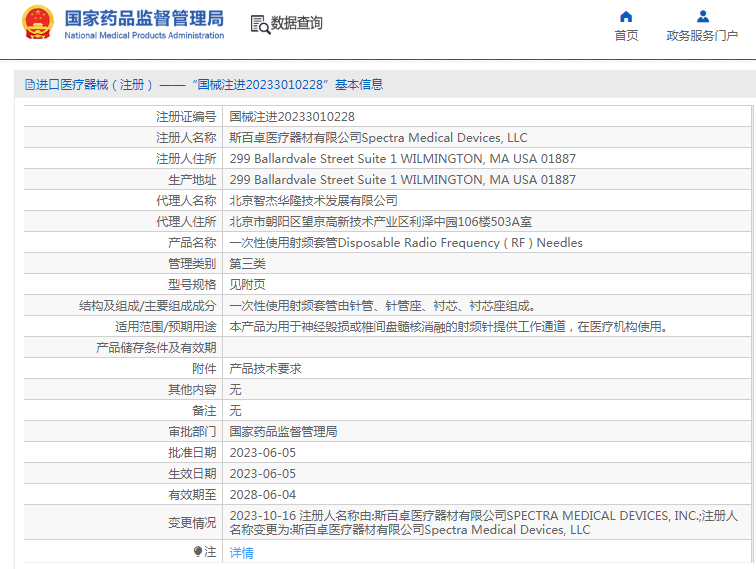Click 注册证编号 row label
This screenshot has width=756, height=569.
click(x=186, y=117)
